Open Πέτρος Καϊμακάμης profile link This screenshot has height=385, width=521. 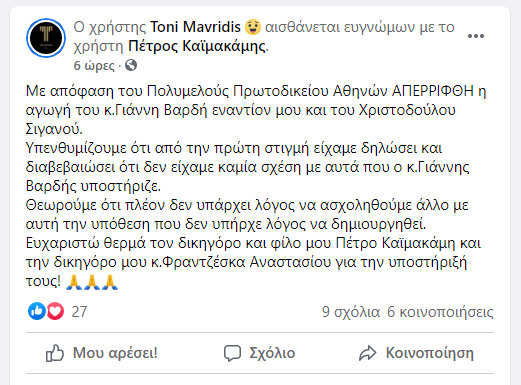coord(197,46)
